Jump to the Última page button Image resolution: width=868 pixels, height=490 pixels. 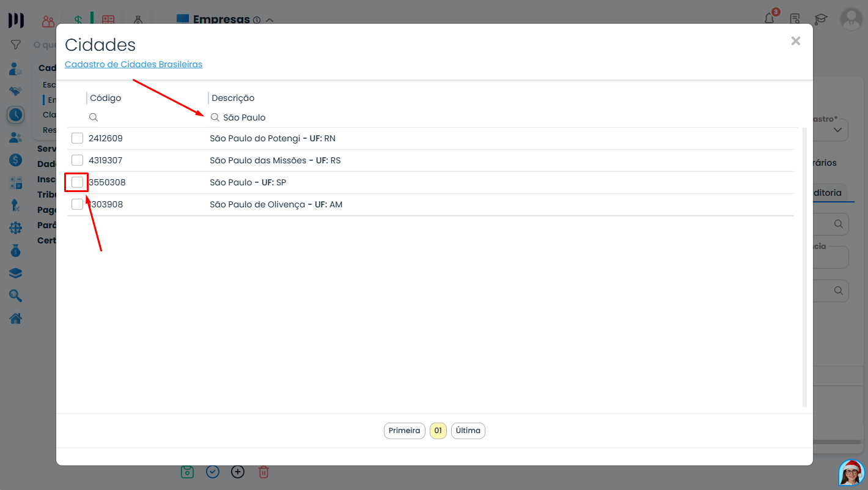coord(468,431)
